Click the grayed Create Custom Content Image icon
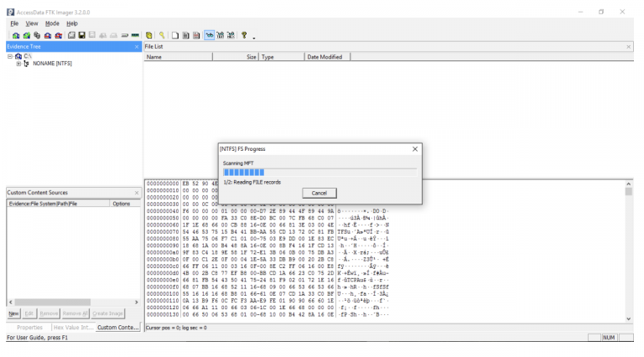 click(x=114, y=35)
